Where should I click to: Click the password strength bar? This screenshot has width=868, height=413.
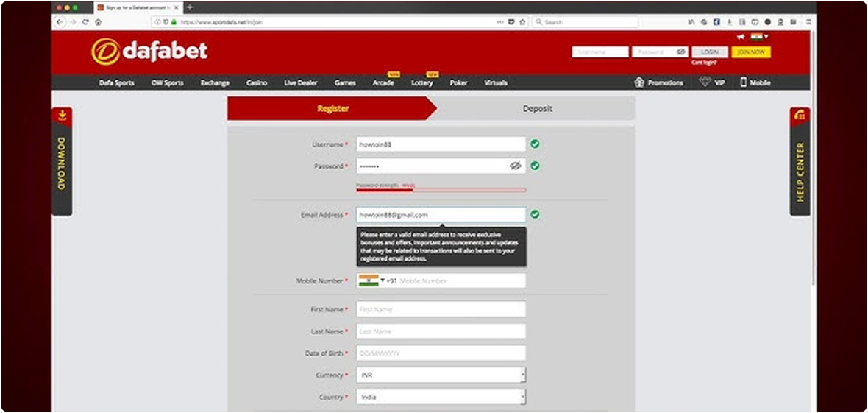[441, 190]
